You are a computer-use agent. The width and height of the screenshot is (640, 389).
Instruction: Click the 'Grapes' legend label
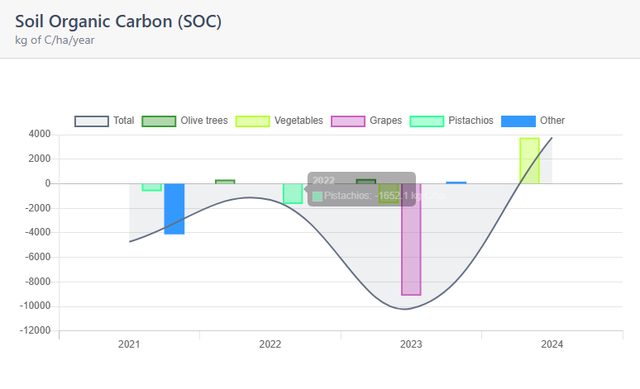[386, 121]
